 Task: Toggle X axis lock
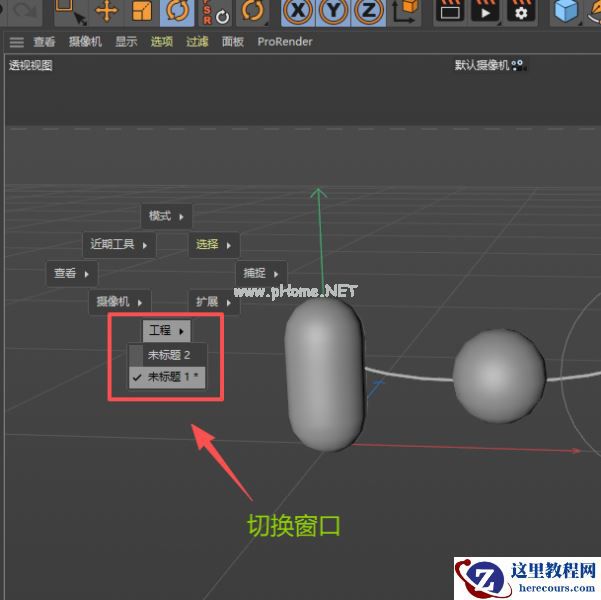coord(298,12)
